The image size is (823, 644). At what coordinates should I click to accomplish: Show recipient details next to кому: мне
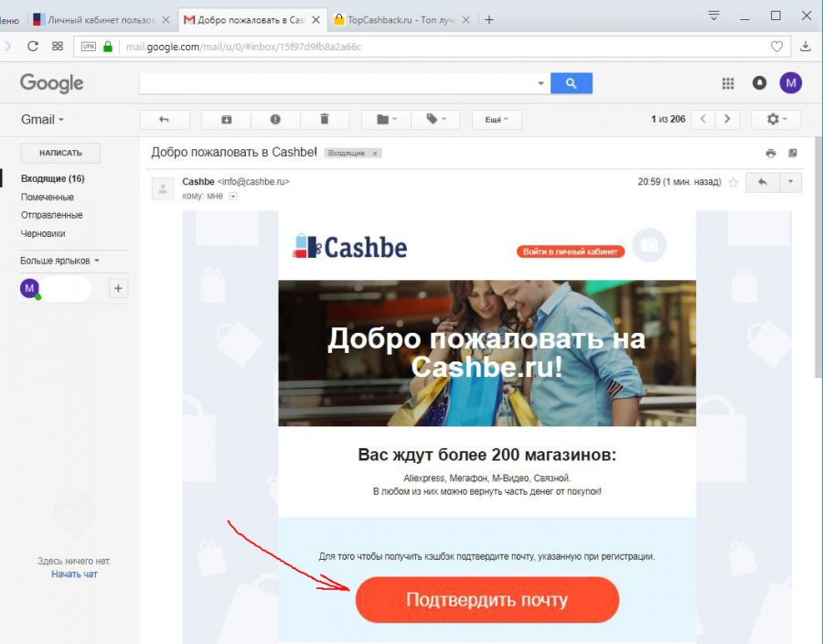tap(233, 197)
